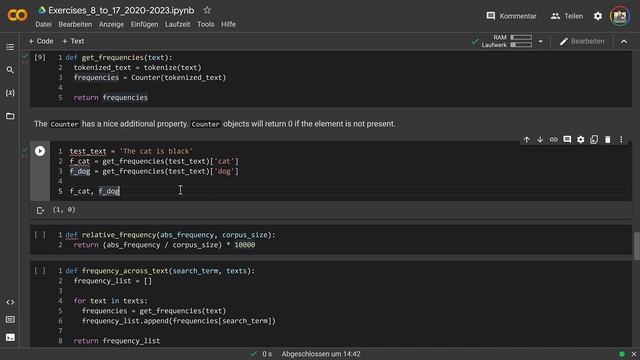Open the command palette icon
This screenshot has height=360, width=640.
pos(10,320)
